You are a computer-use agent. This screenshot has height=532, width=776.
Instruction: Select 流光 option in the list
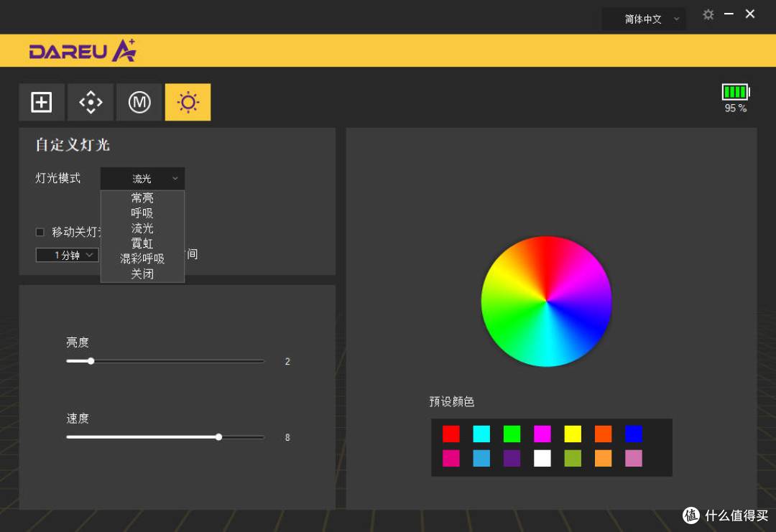pos(142,228)
